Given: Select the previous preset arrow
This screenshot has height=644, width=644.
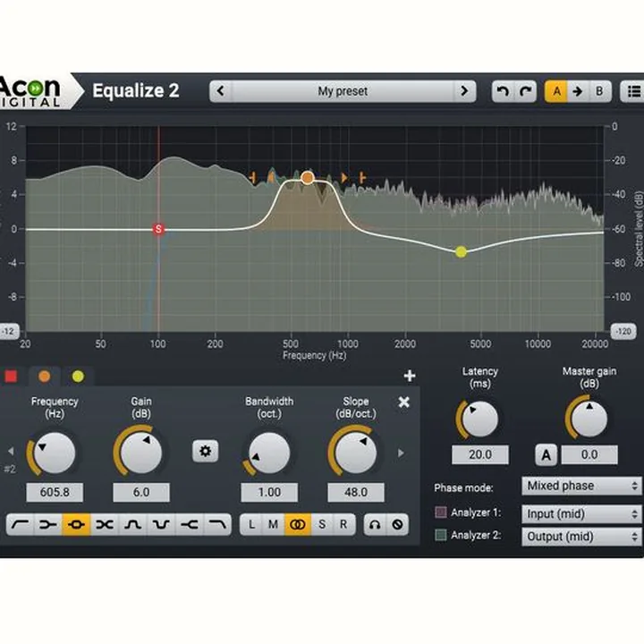Looking at the screenshot, I should [x=221, y=91].
